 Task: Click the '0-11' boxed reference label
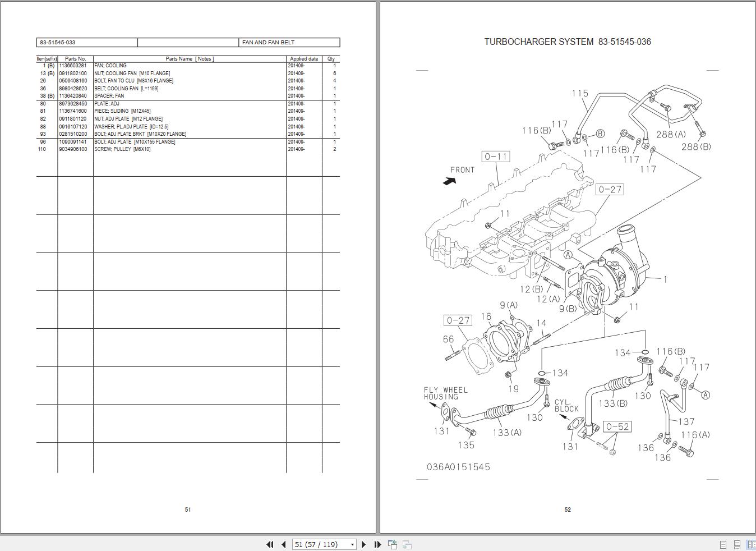tap(496, 157)
